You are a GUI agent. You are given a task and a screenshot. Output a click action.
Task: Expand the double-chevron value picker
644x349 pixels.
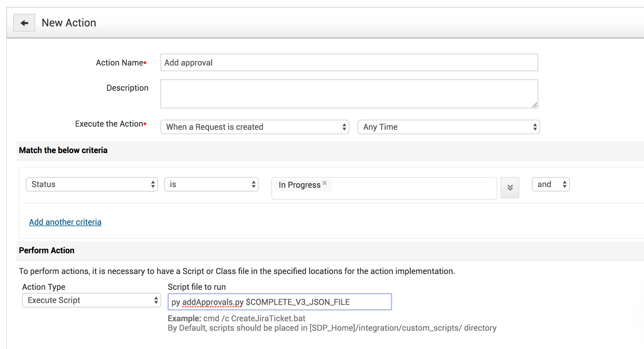pos(510,188)
